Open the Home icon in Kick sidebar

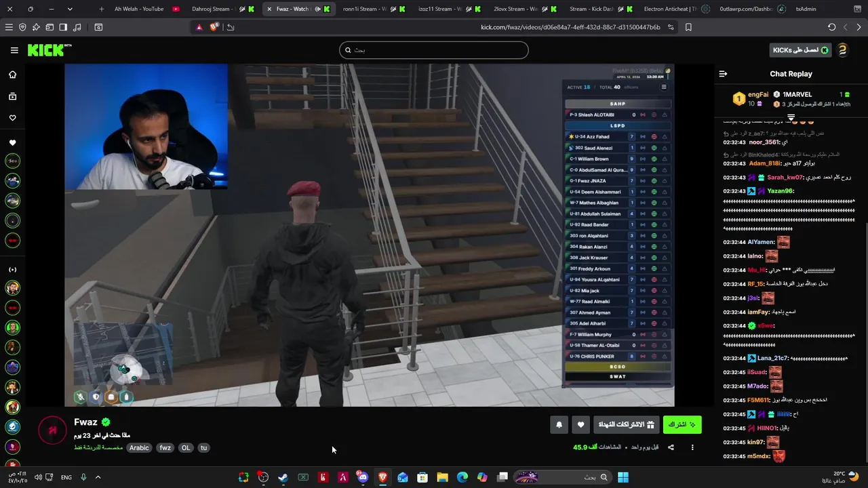(12, 75)
